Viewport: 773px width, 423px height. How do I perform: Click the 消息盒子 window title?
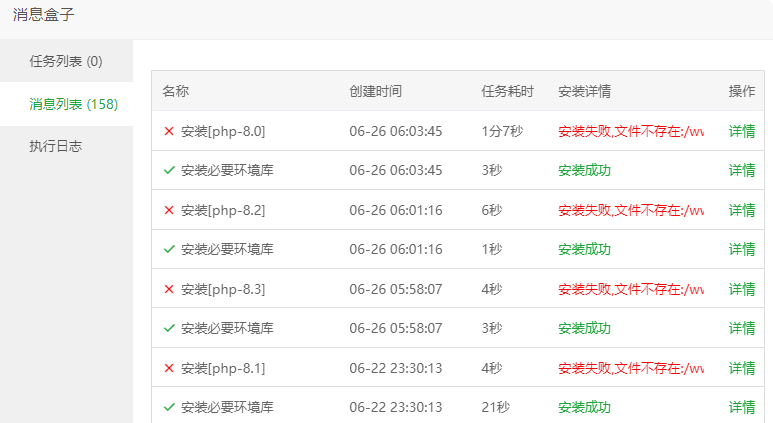tap(43, 14)
